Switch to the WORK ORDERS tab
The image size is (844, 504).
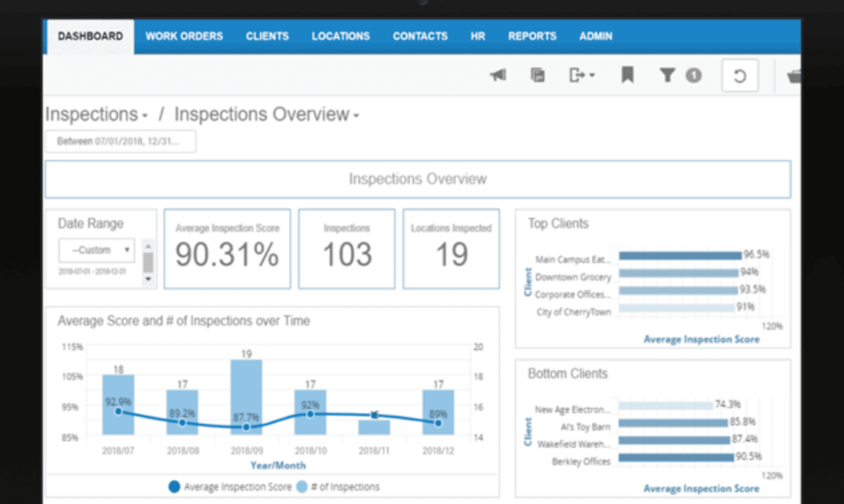click(x=185, y=36)
